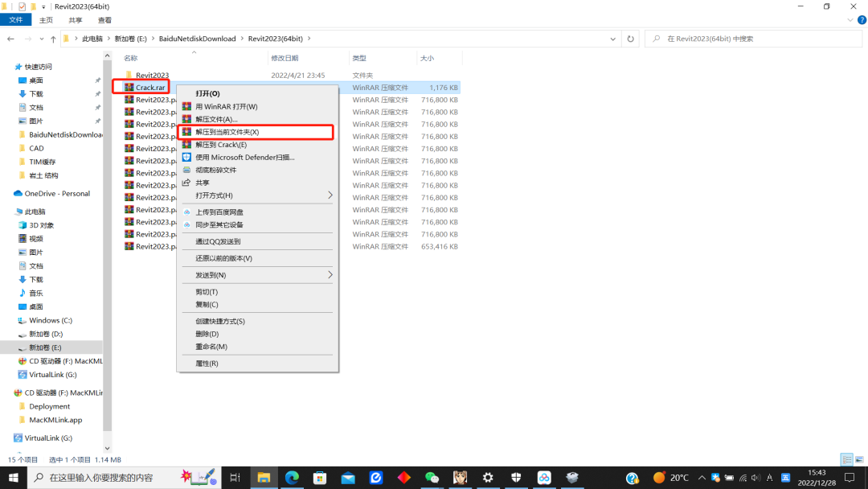The height and width of the screenshot is (489, 868).
Task: Switch to the 主页 ribbon tab
Action: [46, 20]
